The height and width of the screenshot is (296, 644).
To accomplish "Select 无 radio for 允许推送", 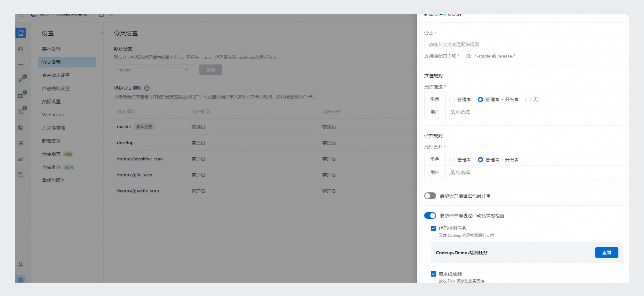I will pyautogui.click(x=528, y=99).
